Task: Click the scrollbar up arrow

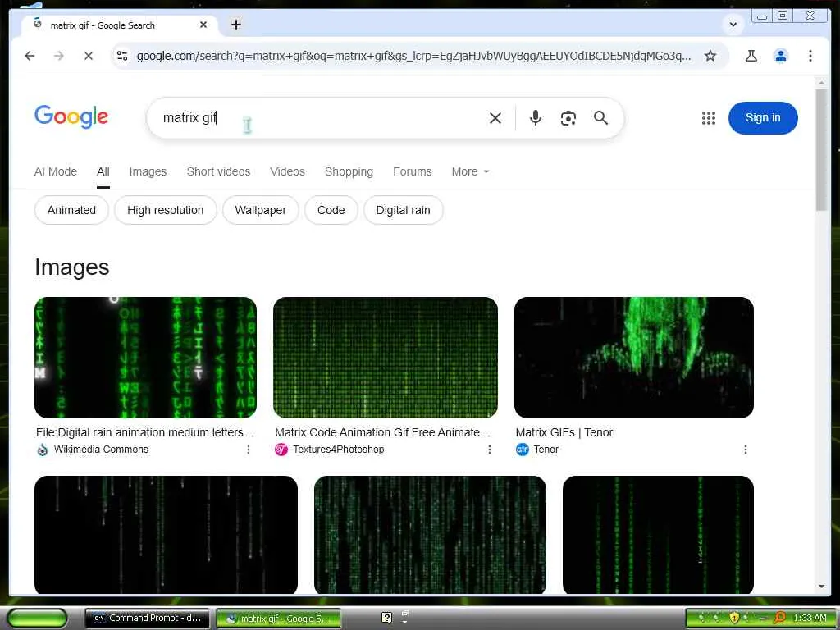Action: 821,83
